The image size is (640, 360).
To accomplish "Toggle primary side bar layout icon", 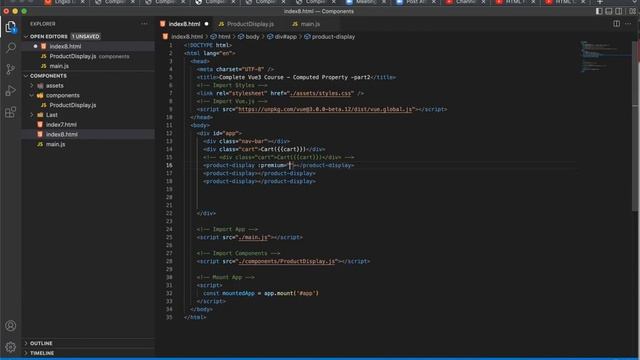I will [599, 11].
